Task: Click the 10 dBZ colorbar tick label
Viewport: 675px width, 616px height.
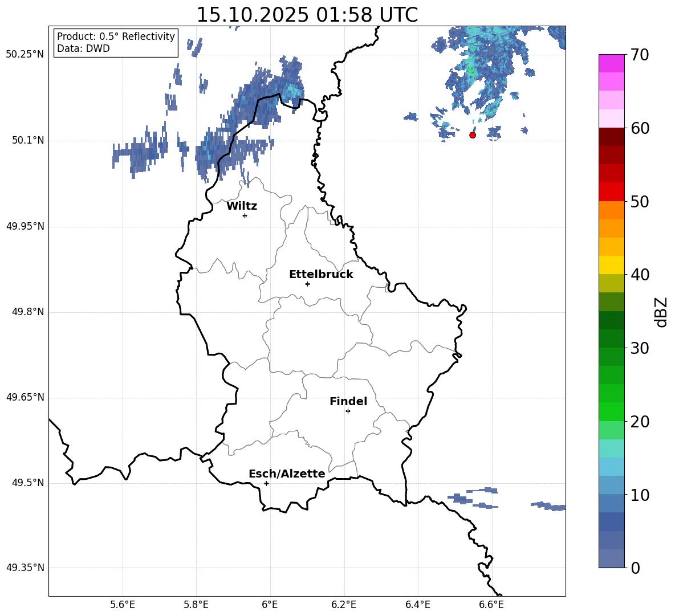Action: point(640,495)
